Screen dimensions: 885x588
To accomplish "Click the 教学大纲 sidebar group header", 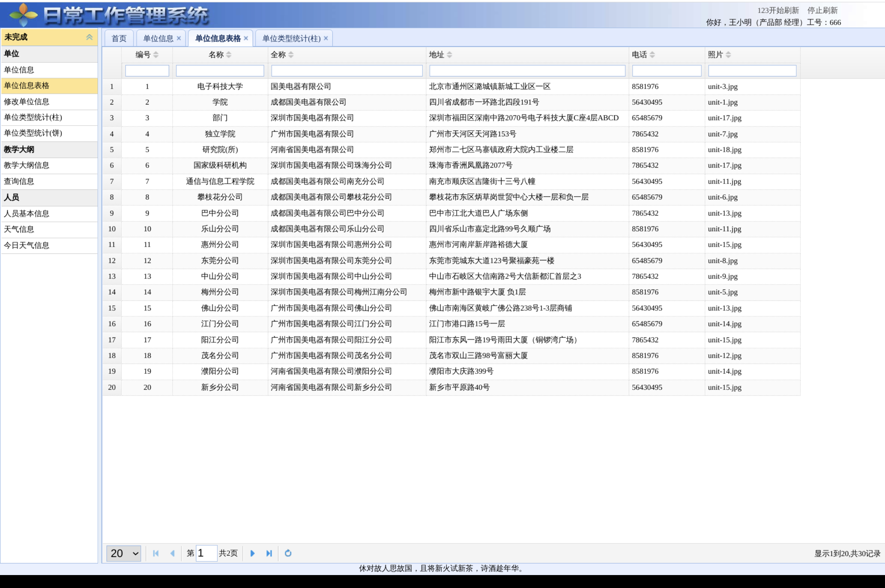I will coord(50,150).
